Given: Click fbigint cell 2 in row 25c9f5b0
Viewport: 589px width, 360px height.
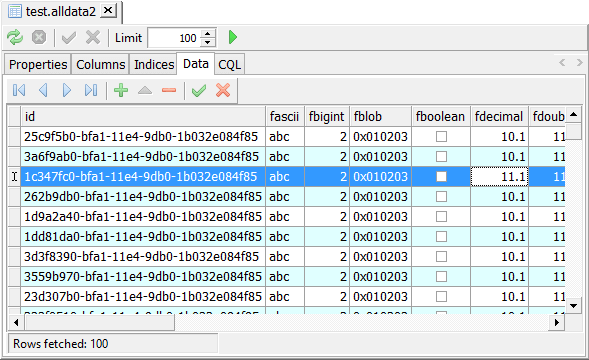Looking at the screenshot, I should [x=327, y=136].
